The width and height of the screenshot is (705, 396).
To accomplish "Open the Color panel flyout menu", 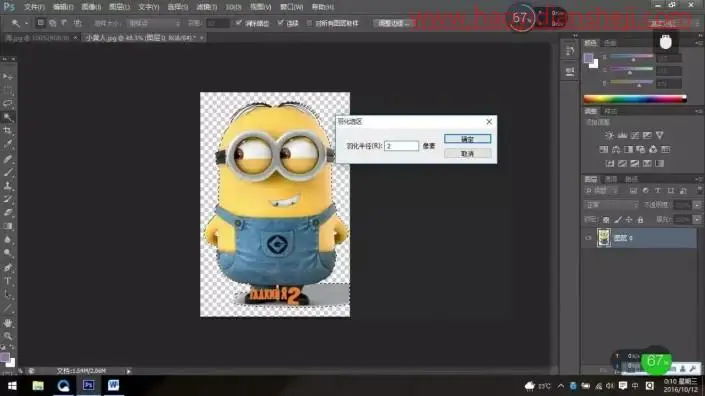I will click(x=699, y=43).
